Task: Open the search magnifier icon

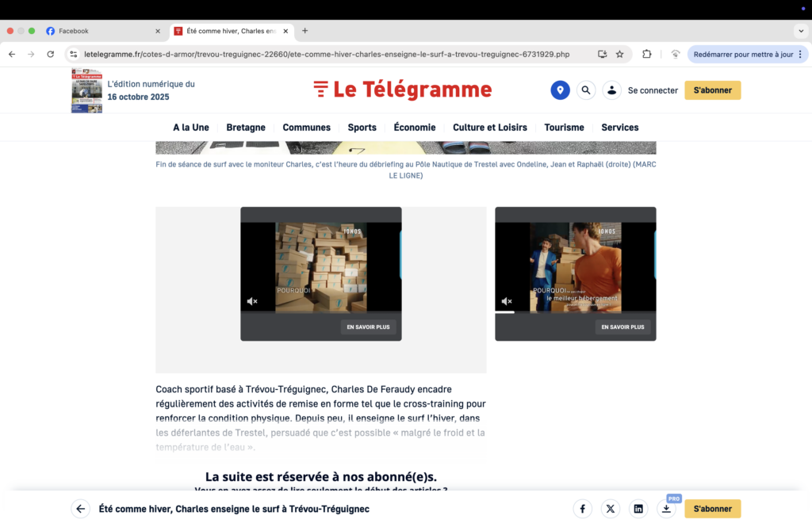Action: [585, 90]
